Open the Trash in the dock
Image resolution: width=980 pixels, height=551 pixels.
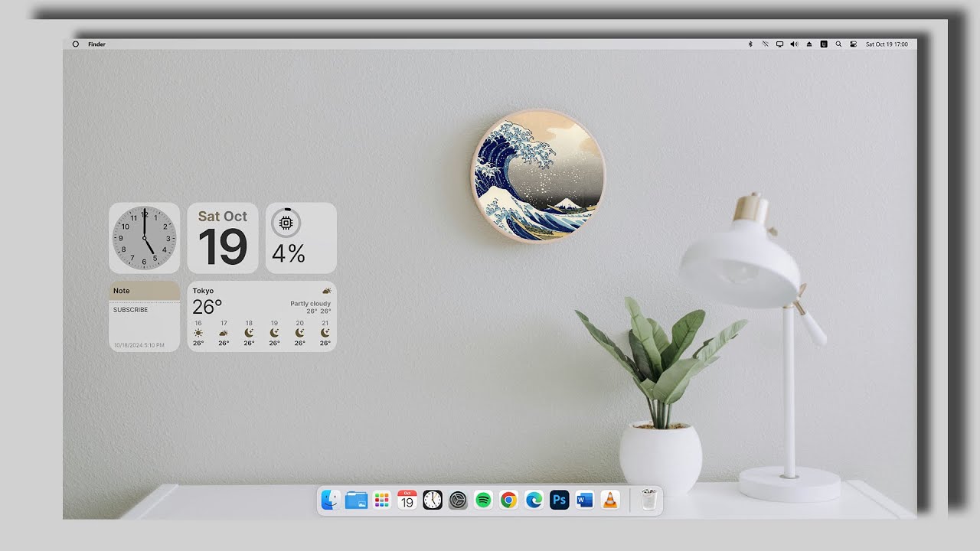pos(649,500)
